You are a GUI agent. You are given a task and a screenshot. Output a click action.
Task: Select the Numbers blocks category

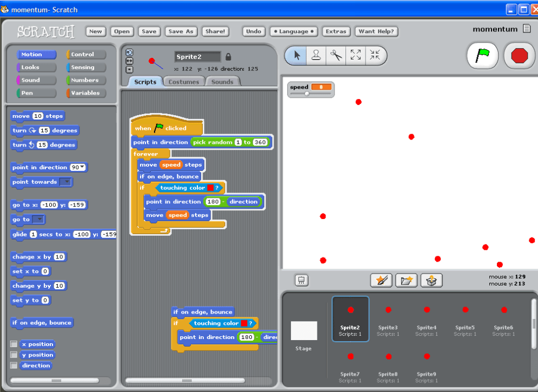[86, 80]
